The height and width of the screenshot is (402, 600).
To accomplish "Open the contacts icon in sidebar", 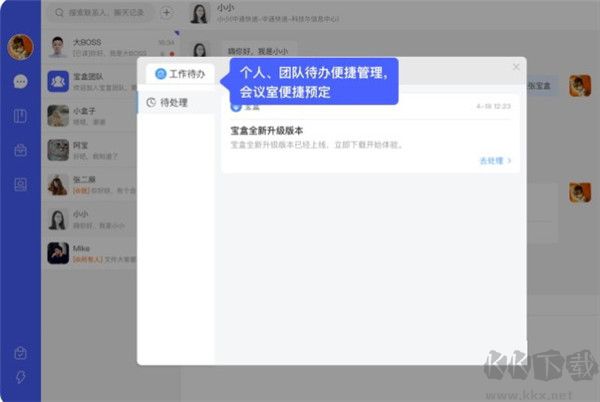I will tap(20, 184).
